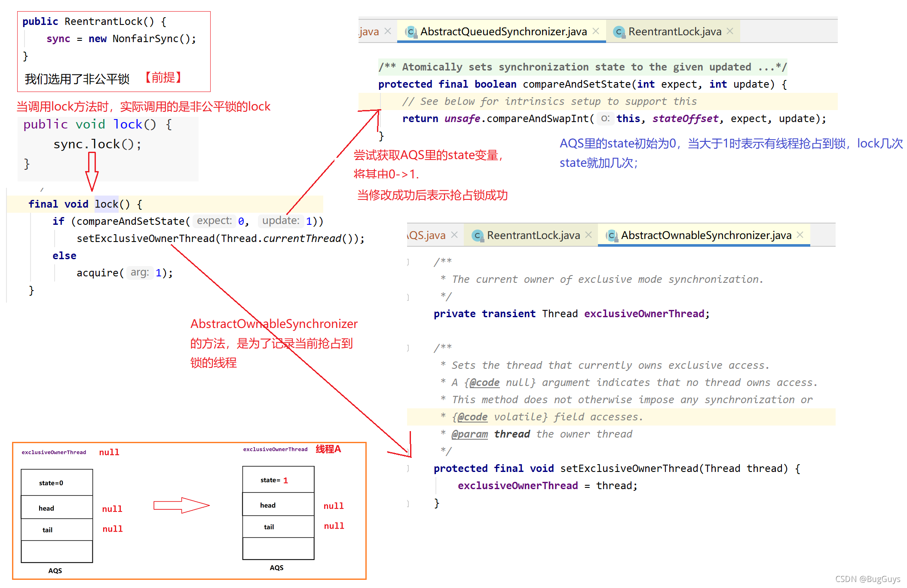This screenshot has width=907, height=588.
Task: Close the top ReentrantLock.java tab
Action: (730, 31)
